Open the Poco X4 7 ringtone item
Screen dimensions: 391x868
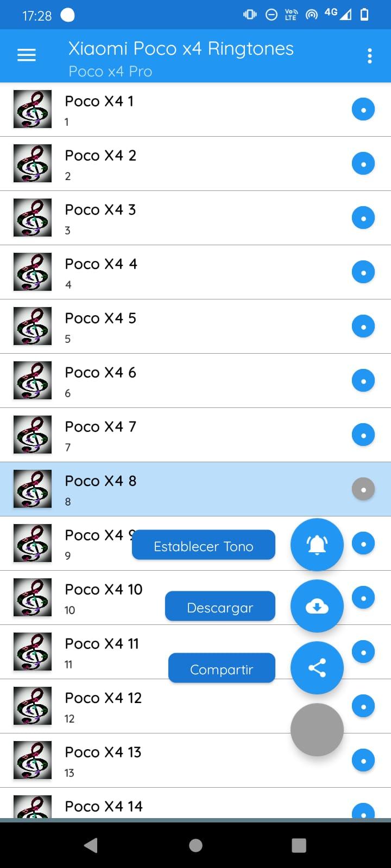pos(195,435)
